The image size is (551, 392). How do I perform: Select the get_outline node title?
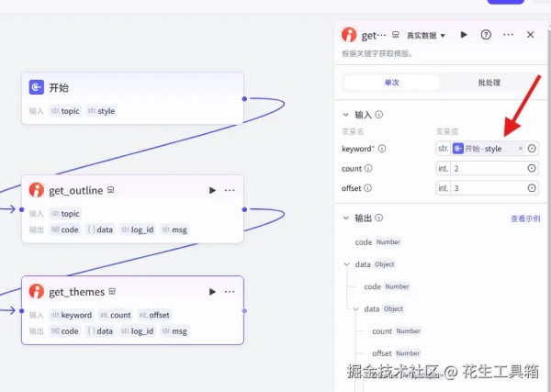pos(76,190)
